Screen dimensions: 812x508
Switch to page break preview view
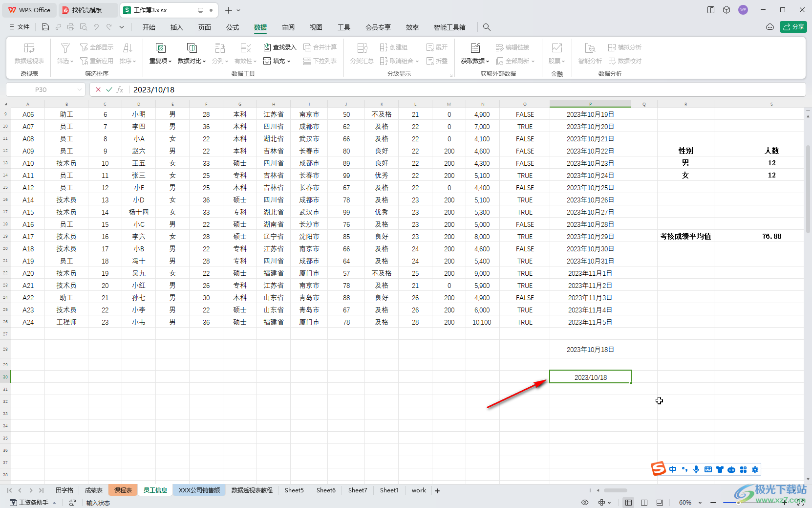point(644,503)
